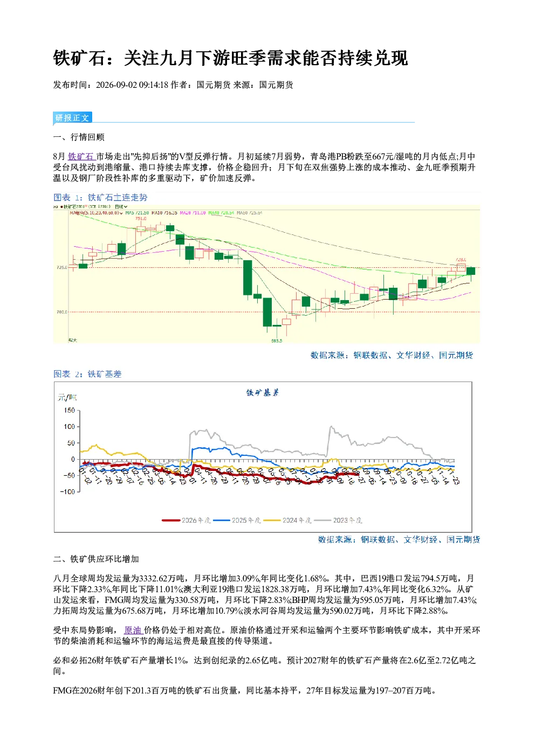Screen dimensions: 535x756
Task: Click heading 一、行情回顾
Action: tap(79, 137)
